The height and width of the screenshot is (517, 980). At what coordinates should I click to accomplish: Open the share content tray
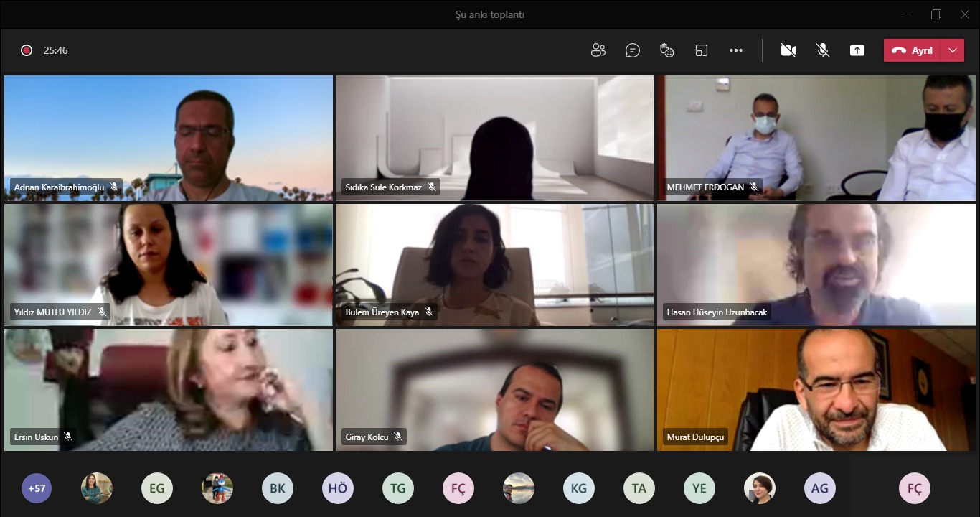857,50
